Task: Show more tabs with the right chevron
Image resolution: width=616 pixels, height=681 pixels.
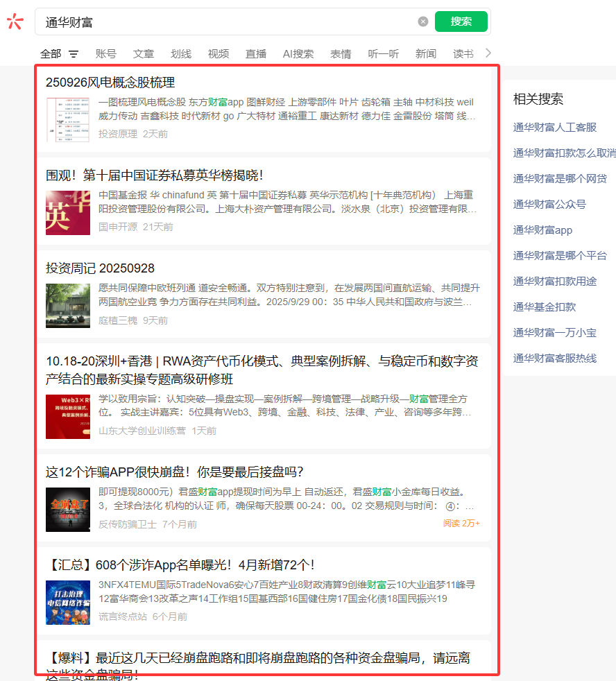Action: pyautogui.click(x=488, y=53)
